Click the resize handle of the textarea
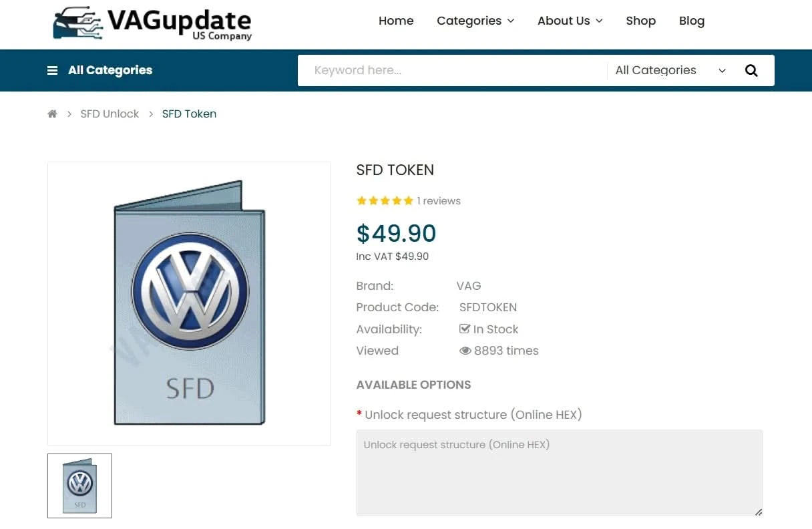812x529 pixels. click(x=758, y=512)
